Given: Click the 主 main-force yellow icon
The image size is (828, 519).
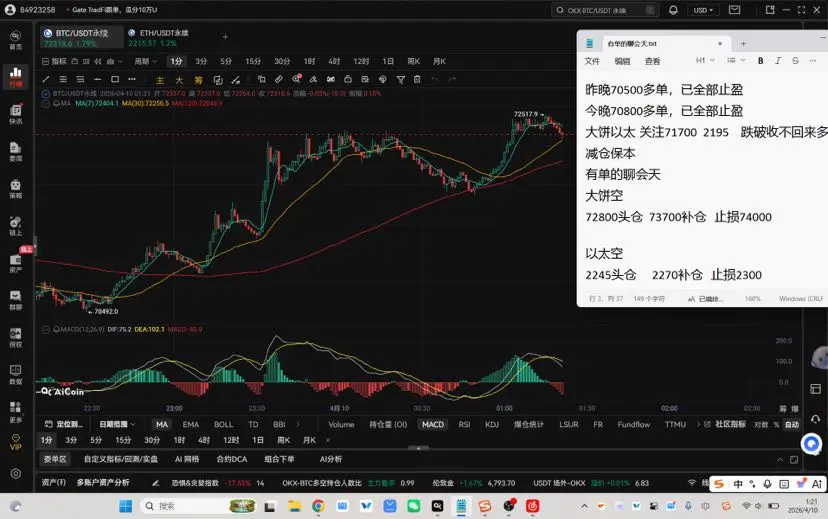Looking at the screenshot, I should pyautogui.click(x=160, y=80).
